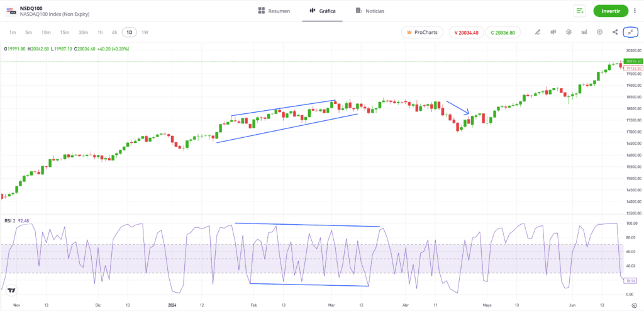
Task: Open the candlestick chart type icon
Action: tap(553, 32)
